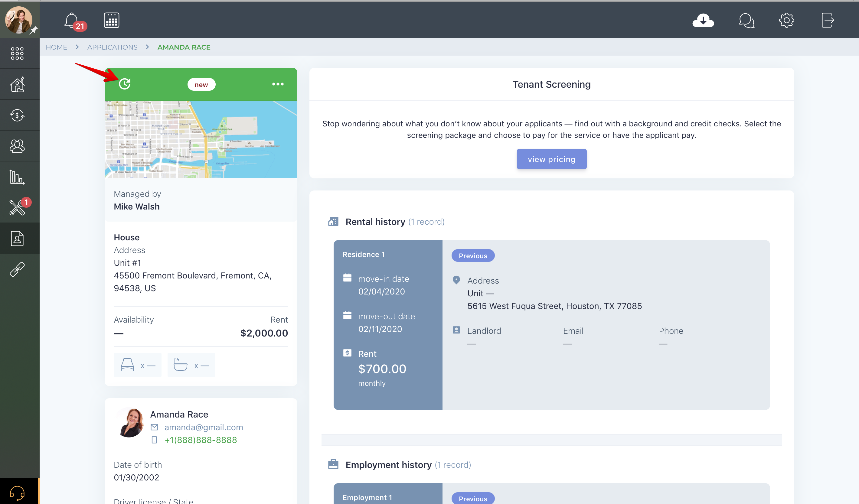Click phone number +1(888)888-8888

(201, 440)
